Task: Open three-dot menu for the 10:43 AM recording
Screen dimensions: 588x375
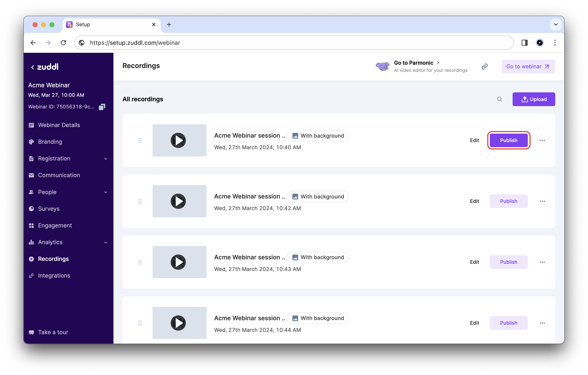Action: (x=542, y=262)
